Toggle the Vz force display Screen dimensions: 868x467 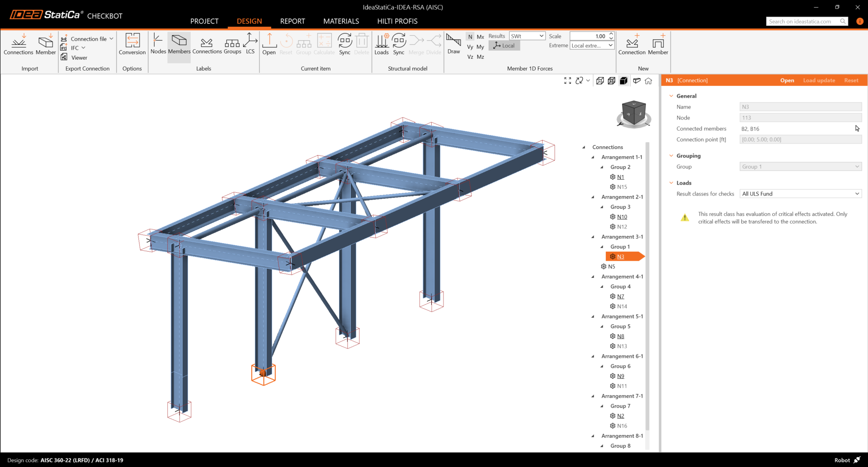click(x=470, y=57)
